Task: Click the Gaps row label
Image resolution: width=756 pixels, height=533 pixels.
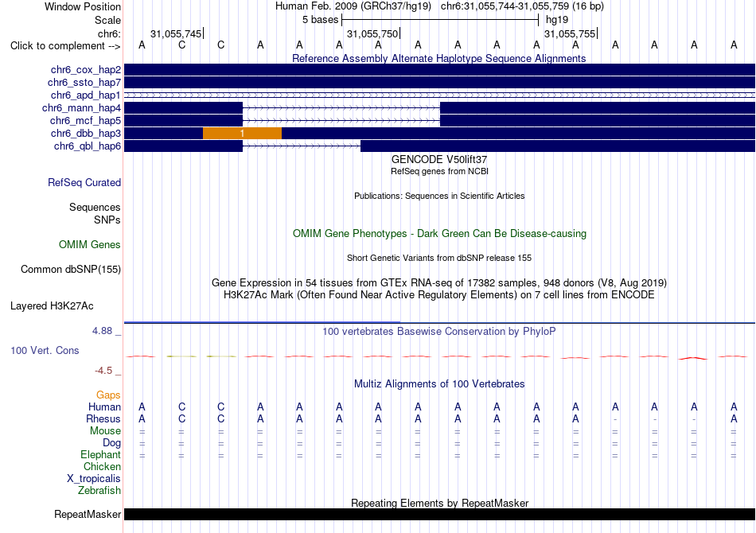Action: click(108, 395)
